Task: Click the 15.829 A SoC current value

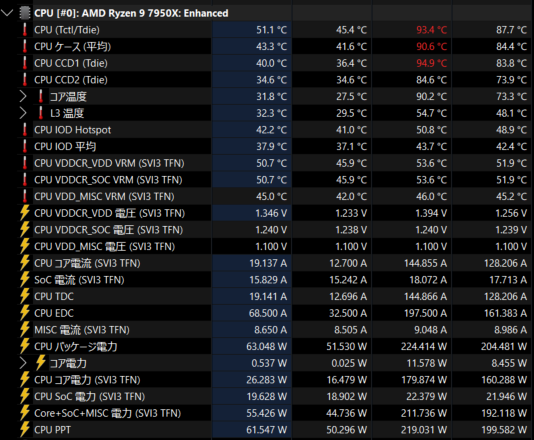Action: click(x=268, y=280)
